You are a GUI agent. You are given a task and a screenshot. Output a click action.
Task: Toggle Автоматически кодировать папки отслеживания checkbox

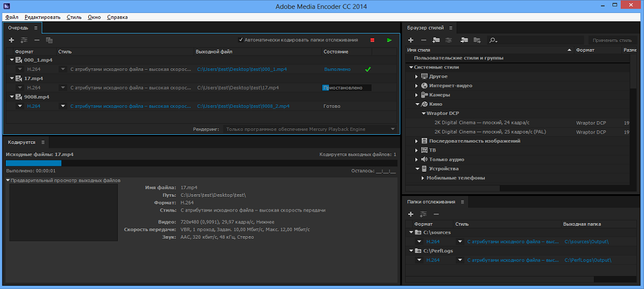pyautogui.click(x=241, y=40)
